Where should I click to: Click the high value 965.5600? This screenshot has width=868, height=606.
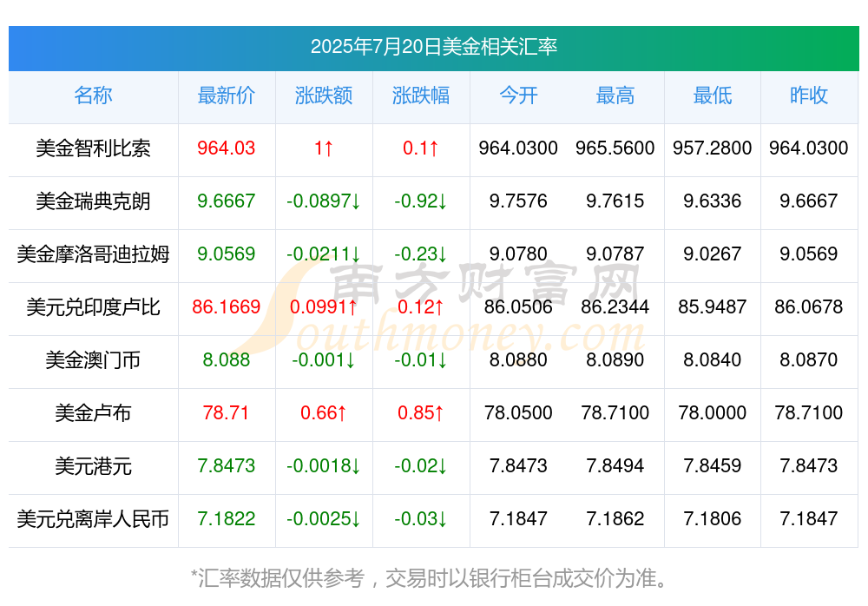[x=615, y=148]
